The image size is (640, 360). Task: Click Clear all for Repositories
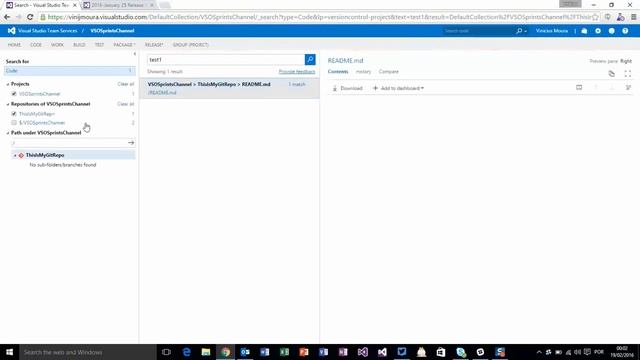[x=126, y=104]
